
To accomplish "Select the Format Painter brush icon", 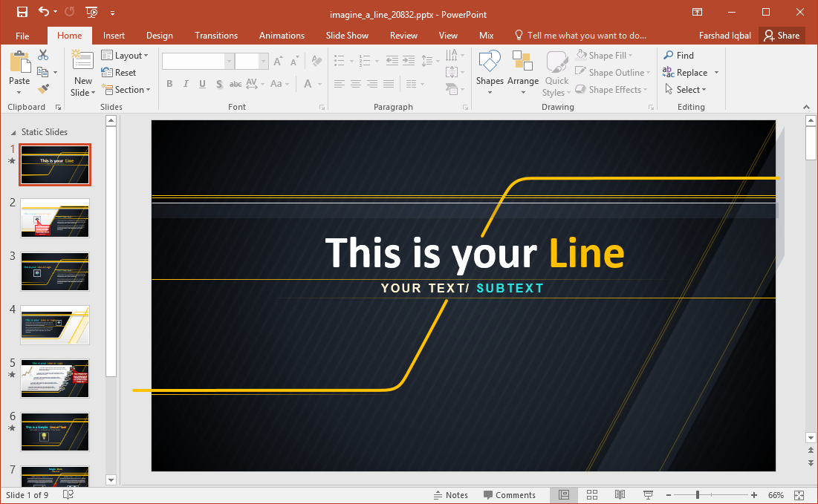I will pos(44,90).
